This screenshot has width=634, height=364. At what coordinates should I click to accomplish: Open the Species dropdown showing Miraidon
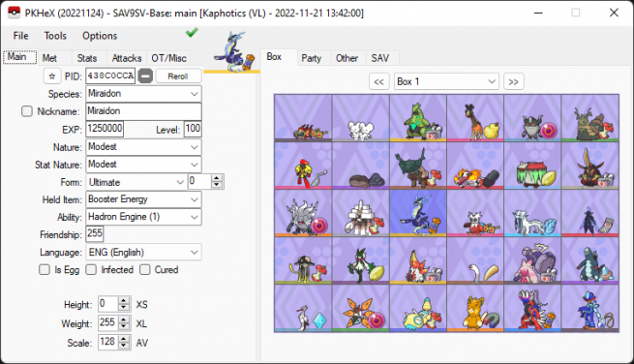[143, 94]
